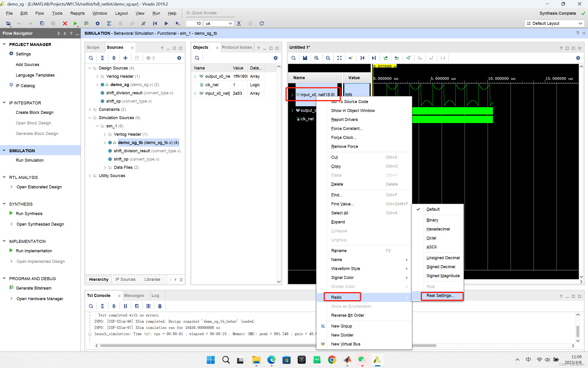This screenshot has height=368, width=588.
Task: Click the red X cancel toolbar icon
Action: click(65, 23)
